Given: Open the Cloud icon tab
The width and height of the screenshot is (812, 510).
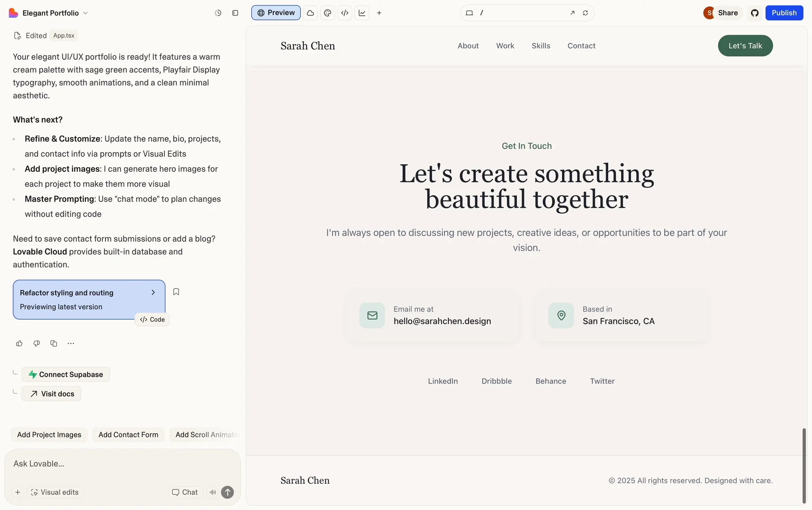Looking at the screenshot, I should pyautogui.click(x=310, y=13).
